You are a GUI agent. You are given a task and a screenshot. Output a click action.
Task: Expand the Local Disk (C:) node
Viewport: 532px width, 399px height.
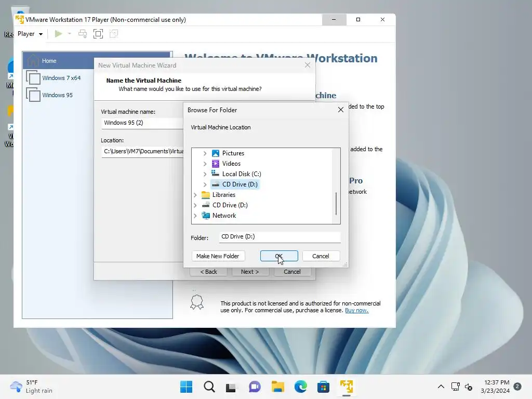click(205, 174)
